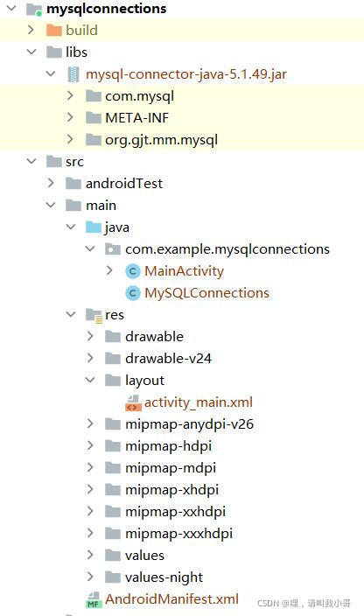Click the values-night folder icon
The height and width of the screenshot is (616, 364).
[113, 577]
